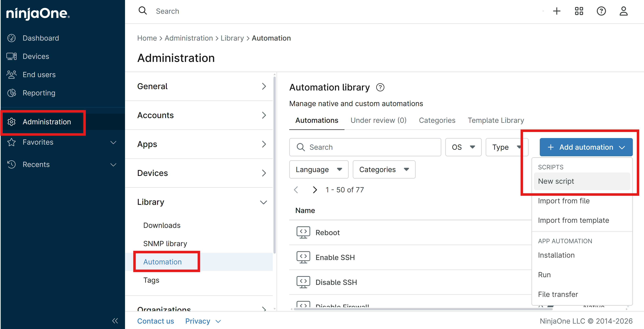The image size is (644, 329).
Task: Expand the Recents sidebar group
Action: coord(113,164)
